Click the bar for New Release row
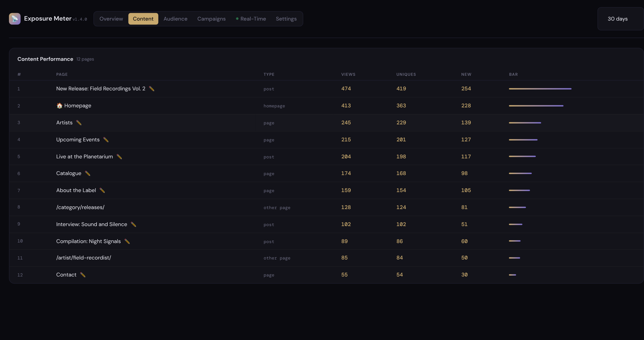This screenshot has height=340, width=644. pyautogui.click(x=540, y=89)
